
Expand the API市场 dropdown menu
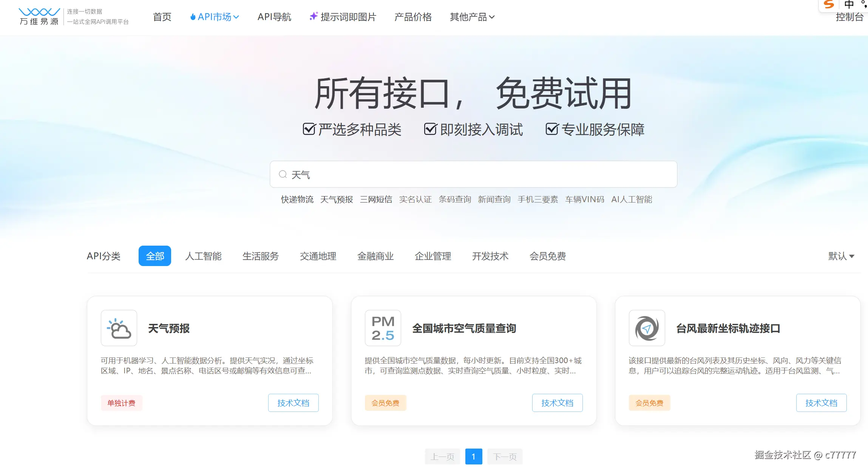(x=215, y=17)
